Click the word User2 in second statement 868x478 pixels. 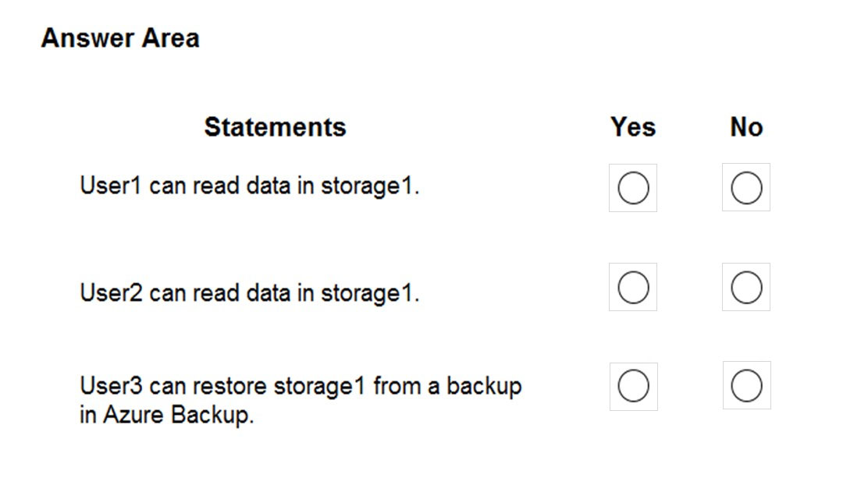click(111, 292)
